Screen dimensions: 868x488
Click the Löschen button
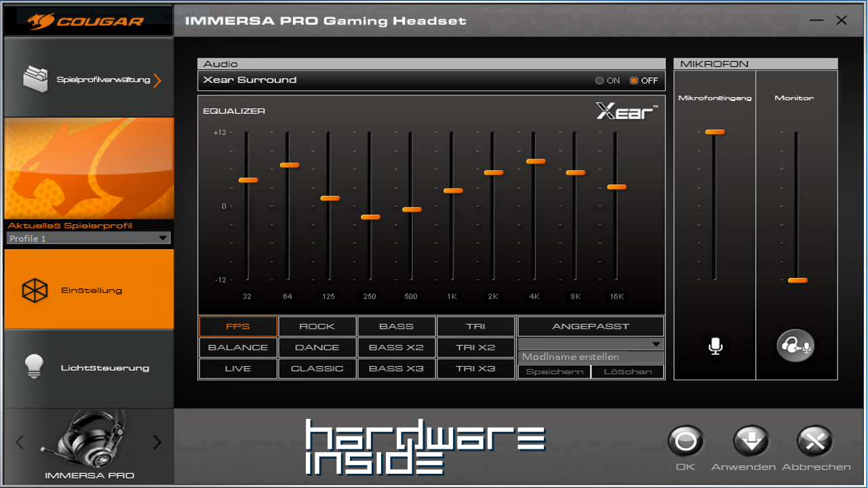(628, 371)
